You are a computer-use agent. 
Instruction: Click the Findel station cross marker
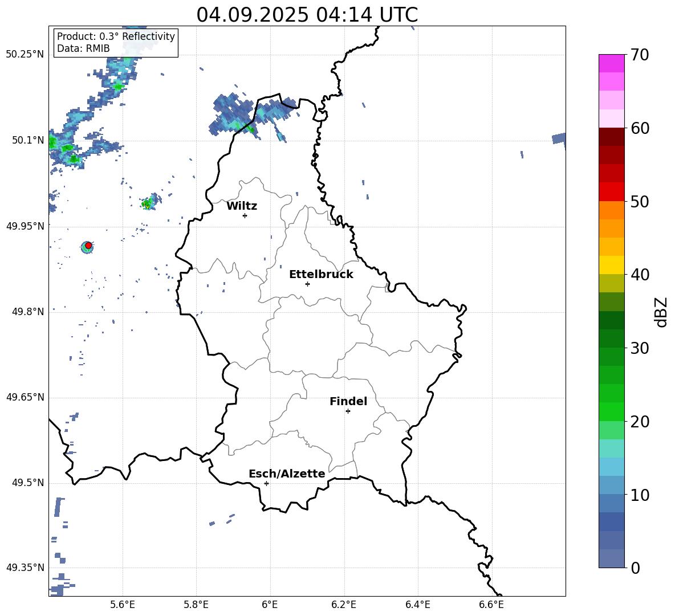click(348, 411)
